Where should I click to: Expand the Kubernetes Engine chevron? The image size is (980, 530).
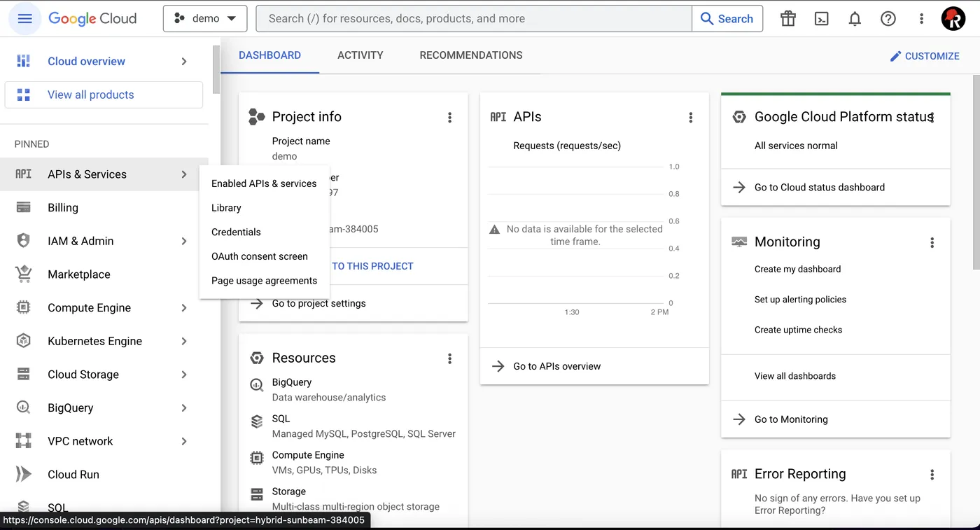tap(184, 341)
